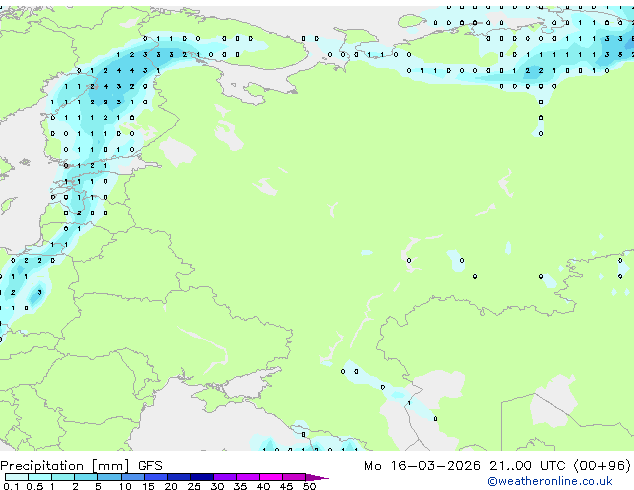
Task: Select the legend label '40'
Action: point(263,486)
